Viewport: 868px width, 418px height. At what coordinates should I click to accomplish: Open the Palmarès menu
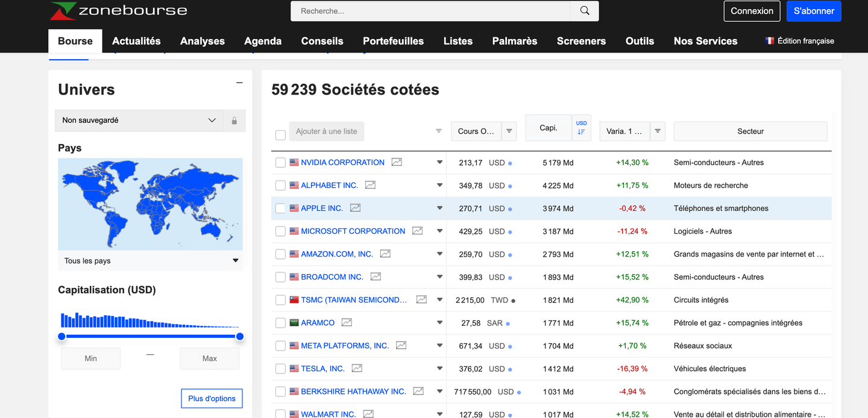click(x=515, y=41)
